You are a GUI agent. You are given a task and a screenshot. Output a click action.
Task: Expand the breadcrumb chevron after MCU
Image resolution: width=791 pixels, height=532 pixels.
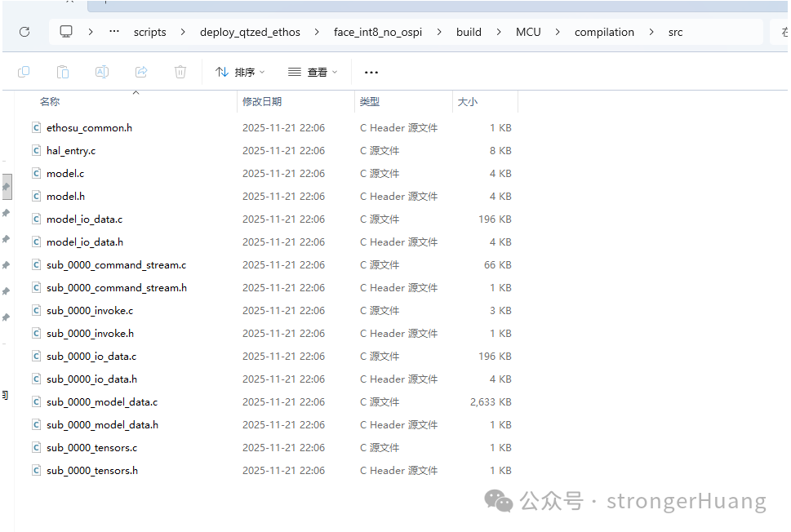(557, 31)
